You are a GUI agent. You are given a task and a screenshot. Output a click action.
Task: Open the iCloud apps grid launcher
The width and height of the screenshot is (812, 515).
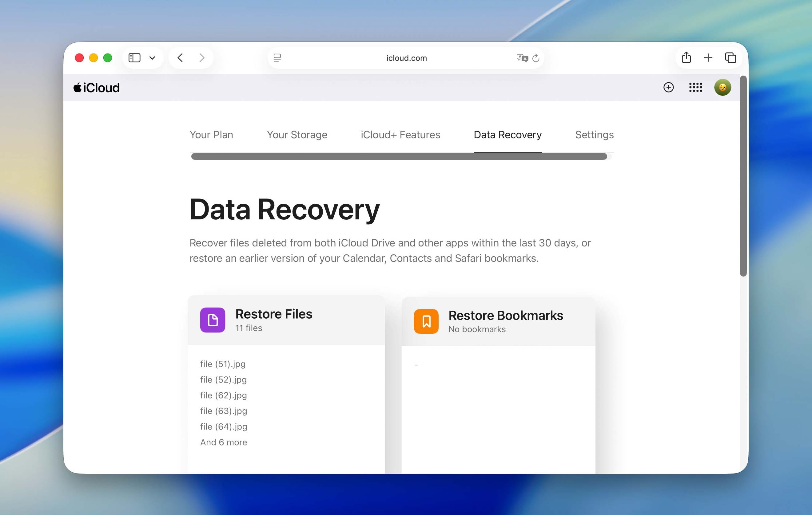pos(695,88)
